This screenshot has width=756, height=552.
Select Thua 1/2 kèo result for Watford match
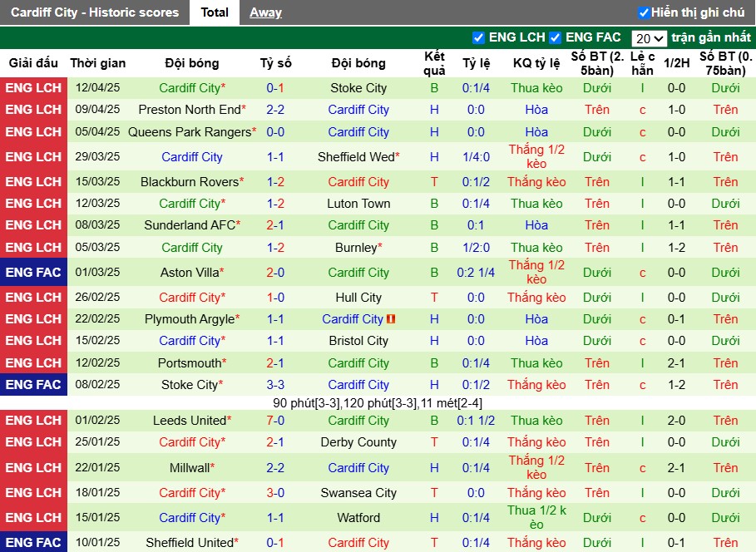(x=536, y=517)
